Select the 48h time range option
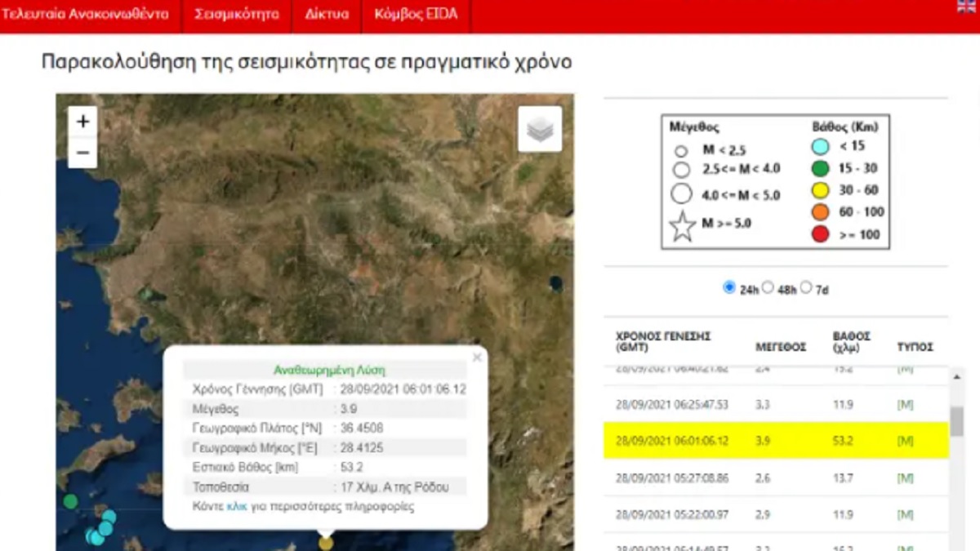Screen dimensions: 980x551 tap(768, 287)
